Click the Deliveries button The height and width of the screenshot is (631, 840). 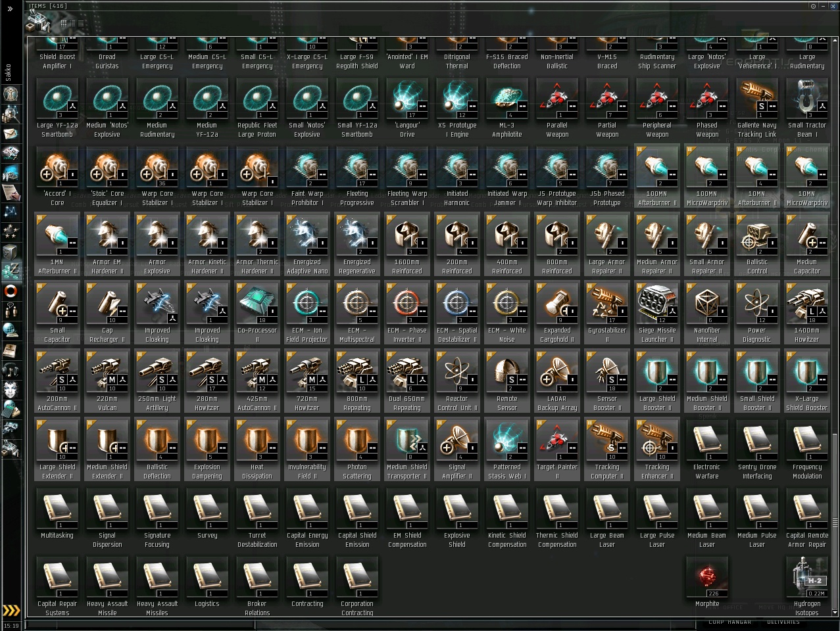(783, 622)
